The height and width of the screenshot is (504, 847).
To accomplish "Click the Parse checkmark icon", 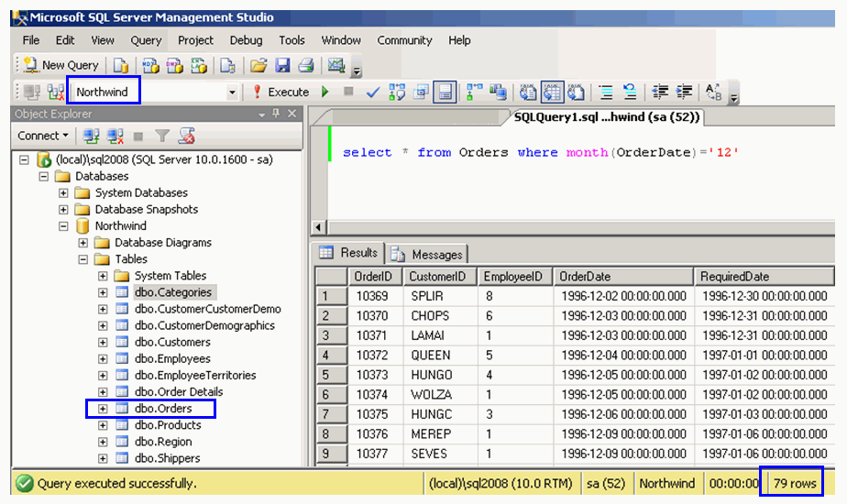I will pyautogui.click(x=373, y=92).
